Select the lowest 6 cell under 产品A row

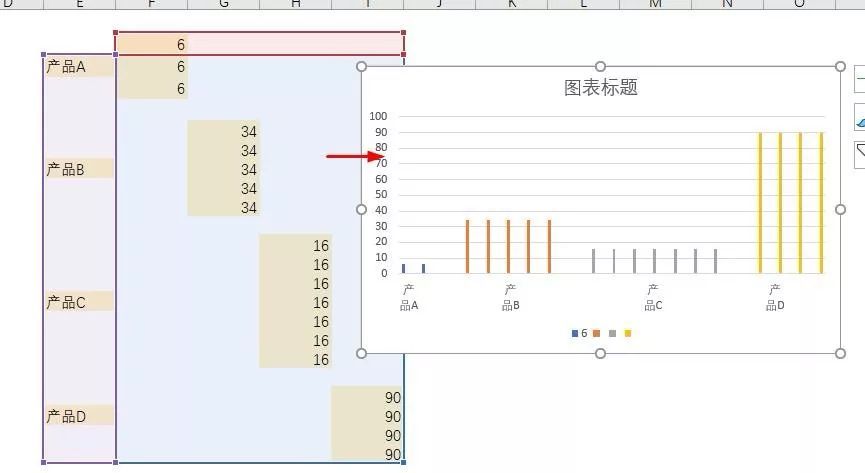pos(153,88)
